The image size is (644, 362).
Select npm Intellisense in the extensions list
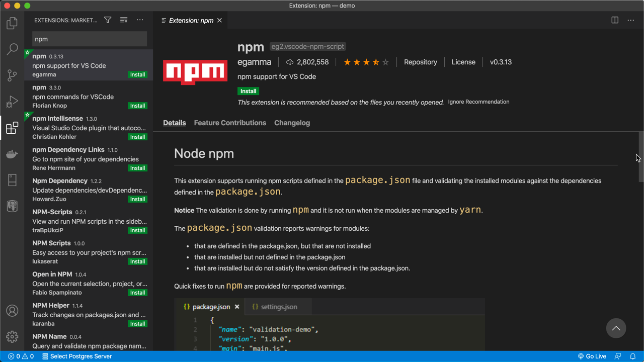pyautogui.click(x=89, y=127)
